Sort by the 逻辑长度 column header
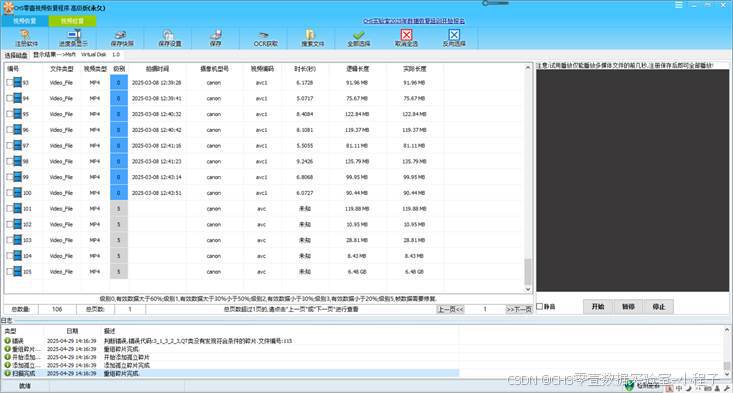The height and width of the screenshot is (393, 733). tap(358, 69)
